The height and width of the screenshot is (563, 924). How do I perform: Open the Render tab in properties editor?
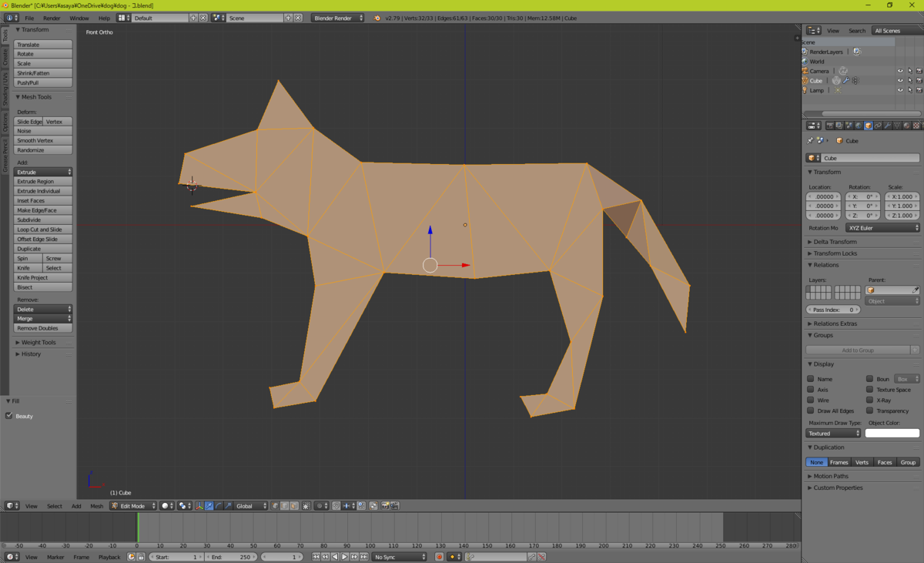[830, 126]
